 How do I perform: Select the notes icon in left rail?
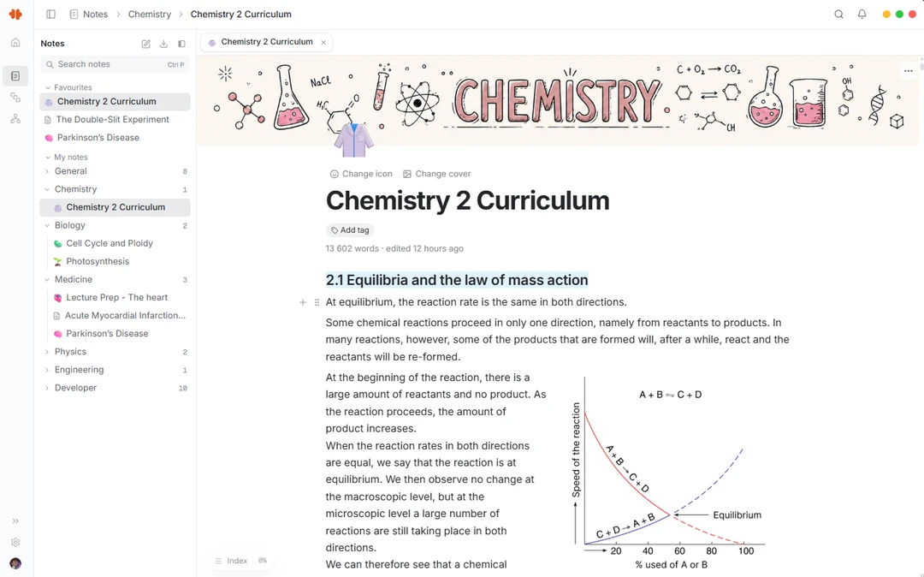(16, 76)
